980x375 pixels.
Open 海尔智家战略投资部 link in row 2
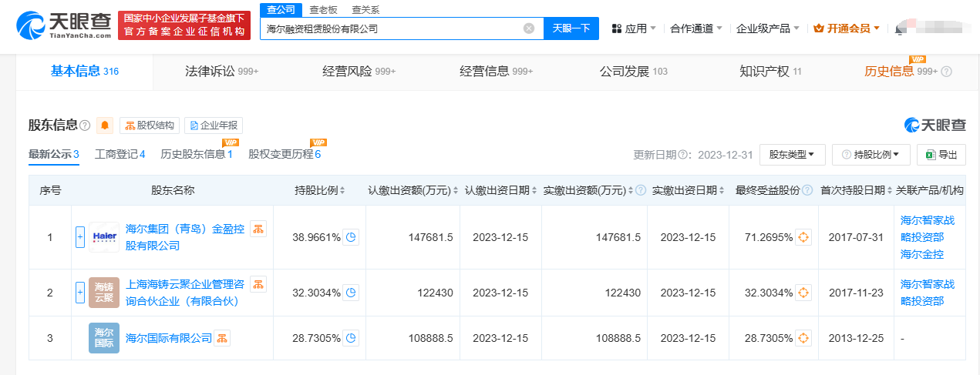coord(928,293)
